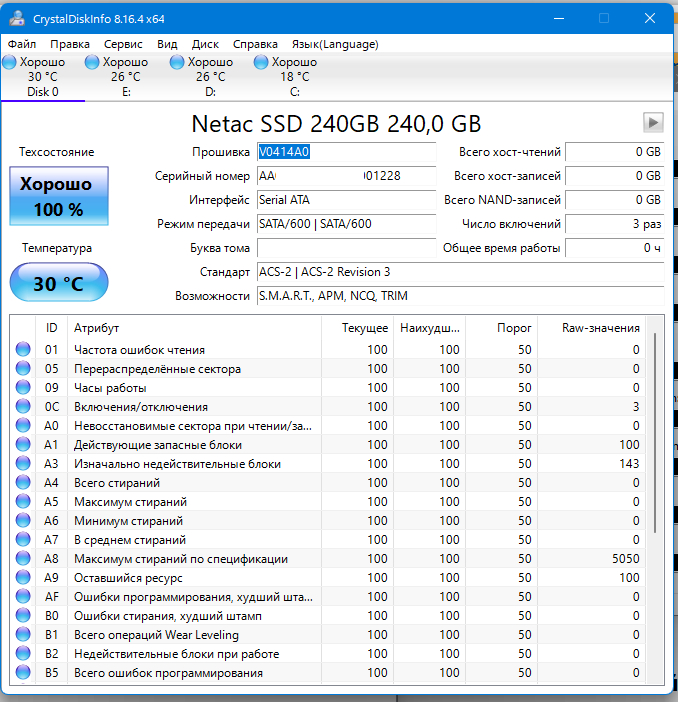Open the Правка menu

click(70, 44)
